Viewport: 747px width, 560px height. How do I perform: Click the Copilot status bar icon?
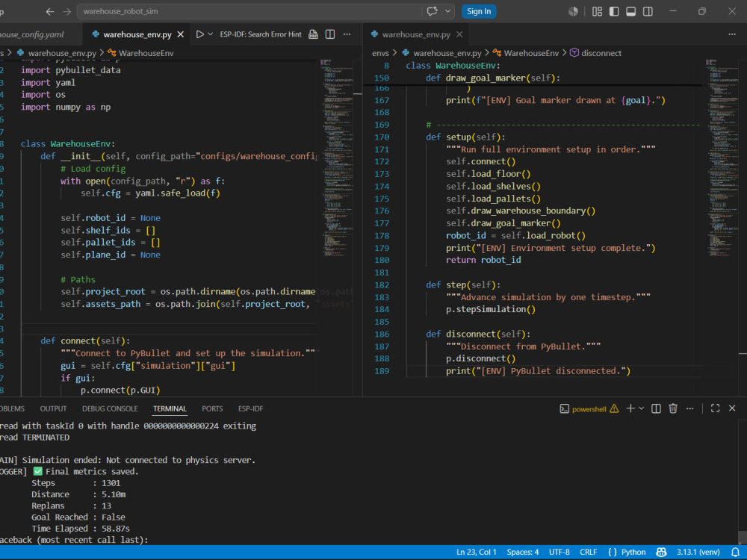click(661, 553)
